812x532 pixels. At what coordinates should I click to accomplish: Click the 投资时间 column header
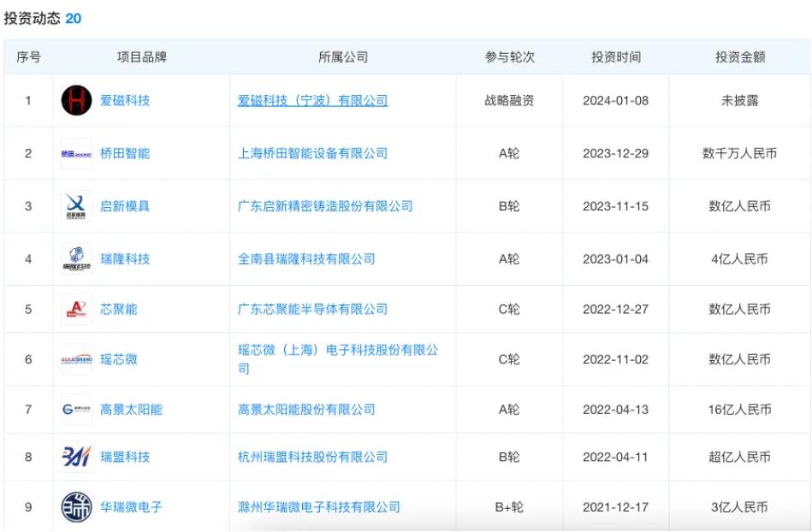coord(616,57)
